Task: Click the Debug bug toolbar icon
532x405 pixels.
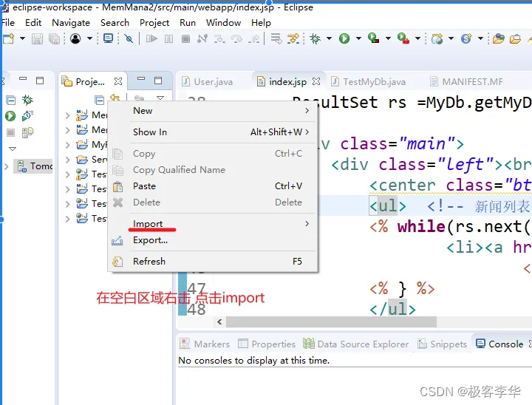Action: point(316,38)
